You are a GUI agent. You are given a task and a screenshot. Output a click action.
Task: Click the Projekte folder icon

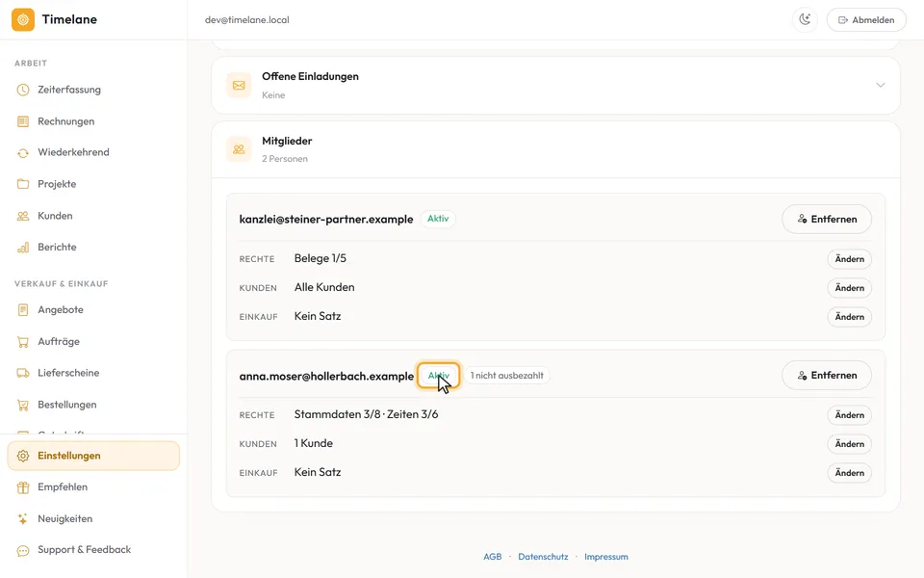23,184
